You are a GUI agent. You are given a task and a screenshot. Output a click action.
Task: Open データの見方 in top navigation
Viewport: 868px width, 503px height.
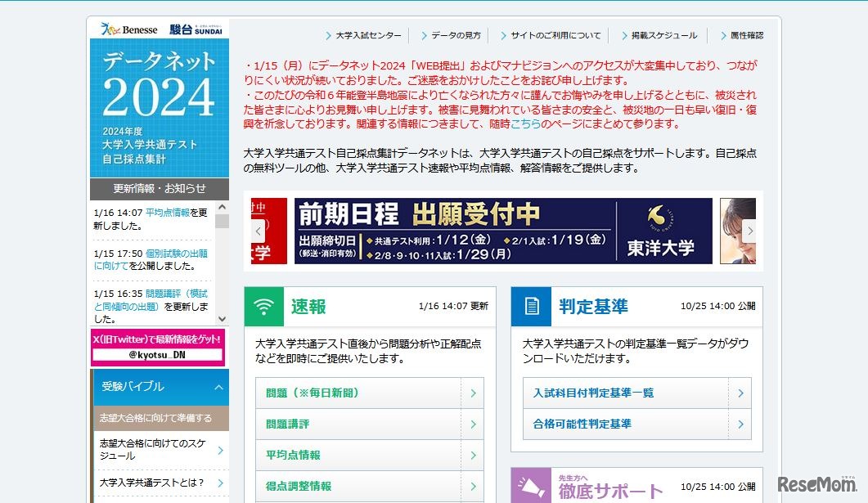coord(456,36)
